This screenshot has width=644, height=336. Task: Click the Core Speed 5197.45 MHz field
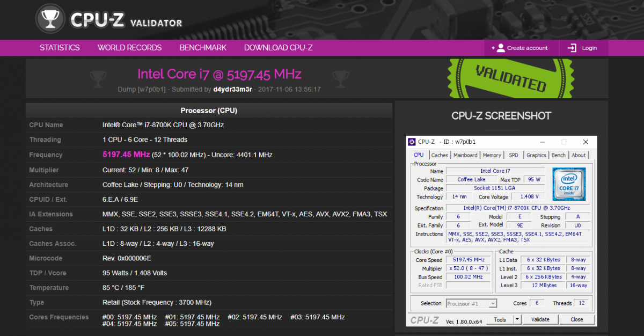coord(469,260)
